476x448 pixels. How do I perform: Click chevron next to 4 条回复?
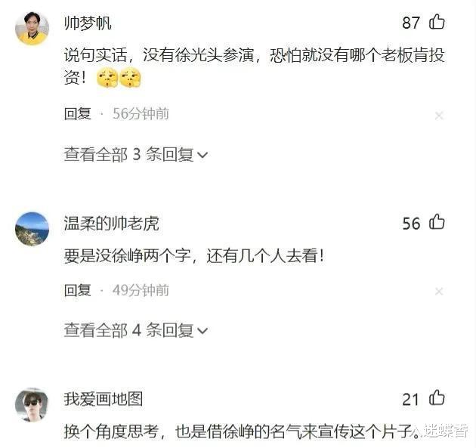(x=202, y=331)
